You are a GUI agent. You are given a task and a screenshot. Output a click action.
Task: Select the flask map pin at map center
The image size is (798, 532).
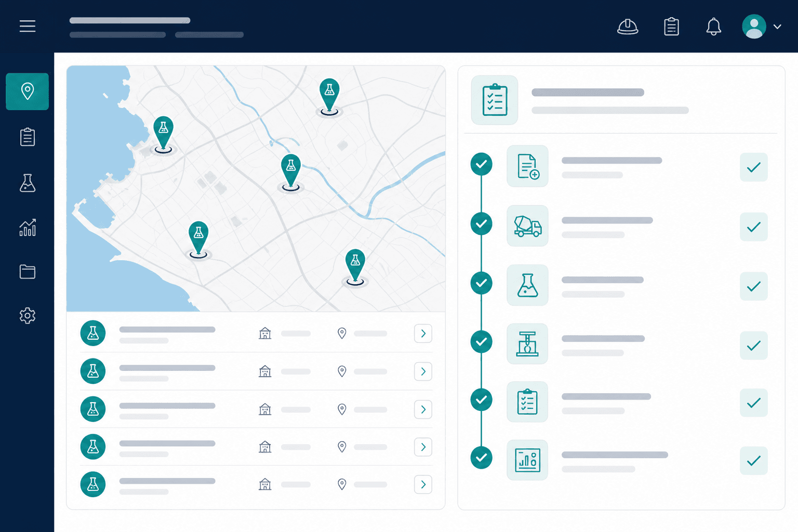point(291,171)
